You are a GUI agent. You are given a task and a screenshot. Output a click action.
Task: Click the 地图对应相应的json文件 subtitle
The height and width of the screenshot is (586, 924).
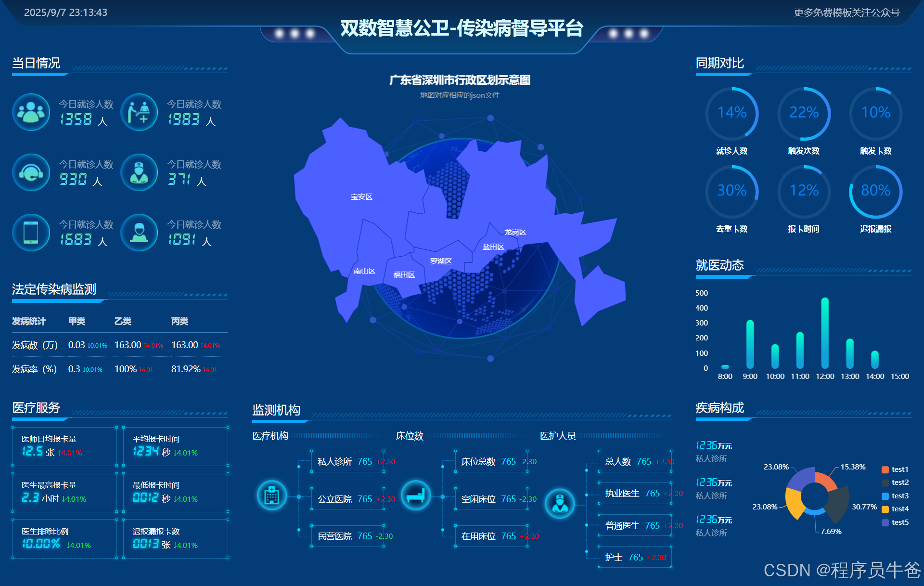(x=460, y=95)
